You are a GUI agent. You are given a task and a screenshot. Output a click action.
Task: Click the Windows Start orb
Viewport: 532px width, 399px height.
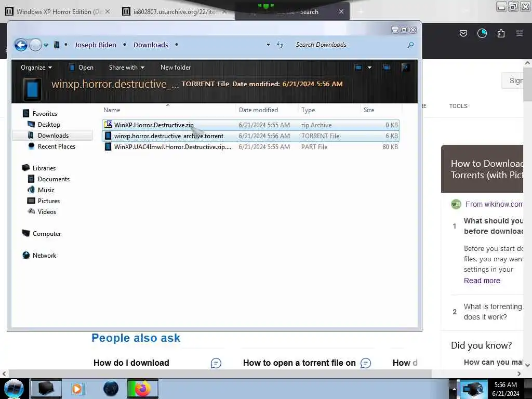14,389
